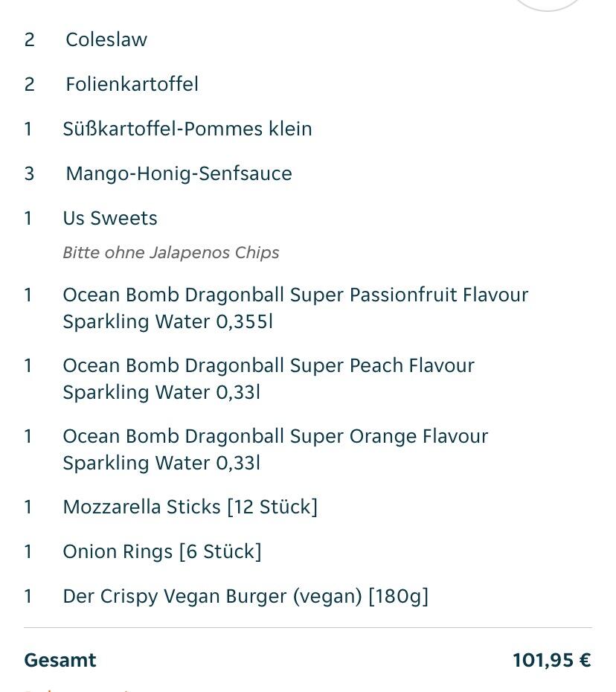Tap the 101,95 € total amount
The width and height of the screenshot is (616, 692).
[551, 661]
